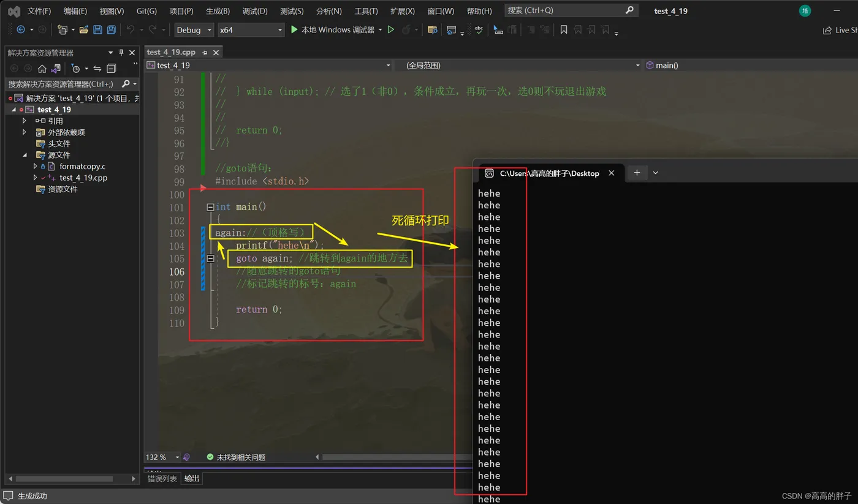The height and width of the screenshot is (504, 858).
Task: Switch to the 错误列表 tab
Action: point(162,478)
